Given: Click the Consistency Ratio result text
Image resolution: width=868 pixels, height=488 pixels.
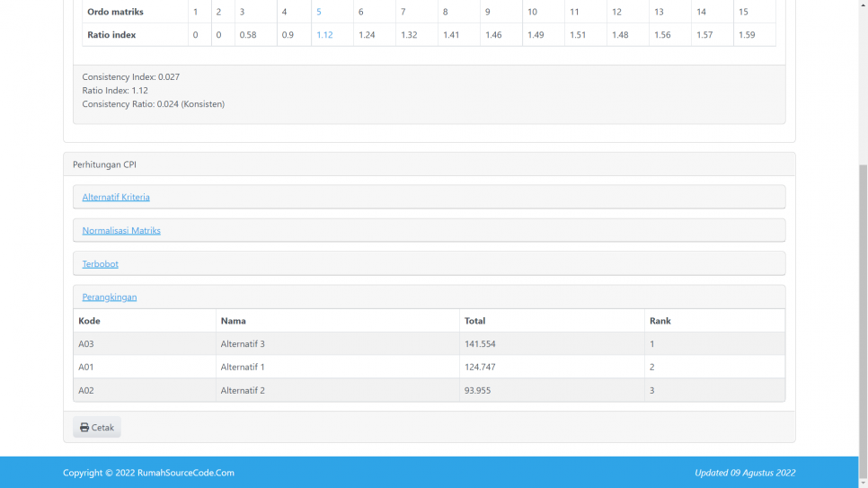Looking at the screenshot, I should 154,104.
